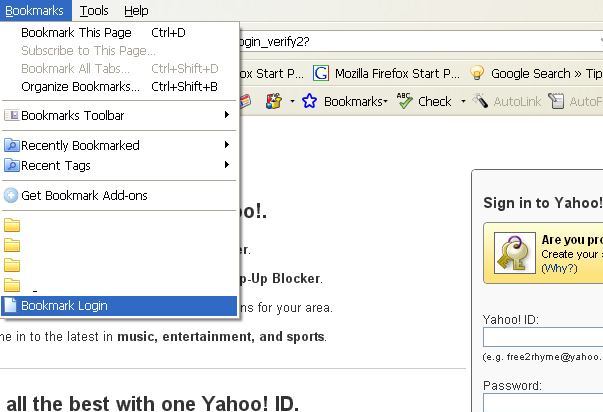Open the Tools menu

pyautogui.click(x=94, y=10)
